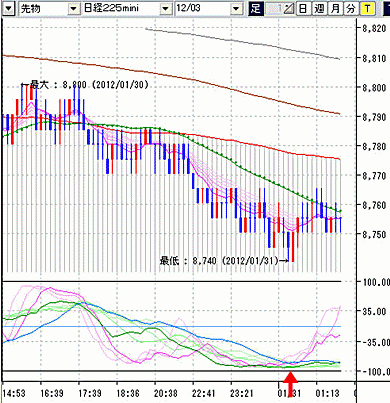Click the 17:39 time axis label
390x403 pixels.
point(90,393)
